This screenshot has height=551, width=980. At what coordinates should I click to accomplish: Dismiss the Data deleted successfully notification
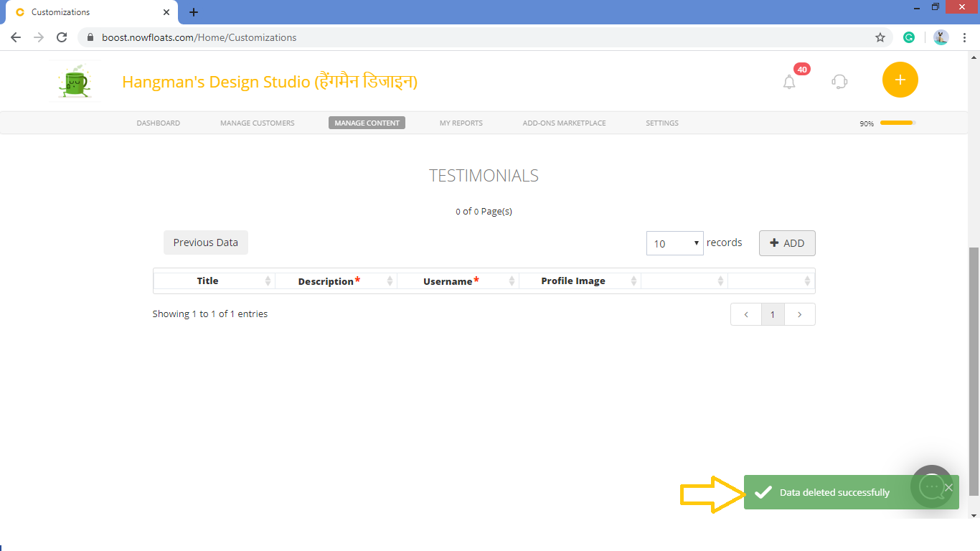[948, 488]
